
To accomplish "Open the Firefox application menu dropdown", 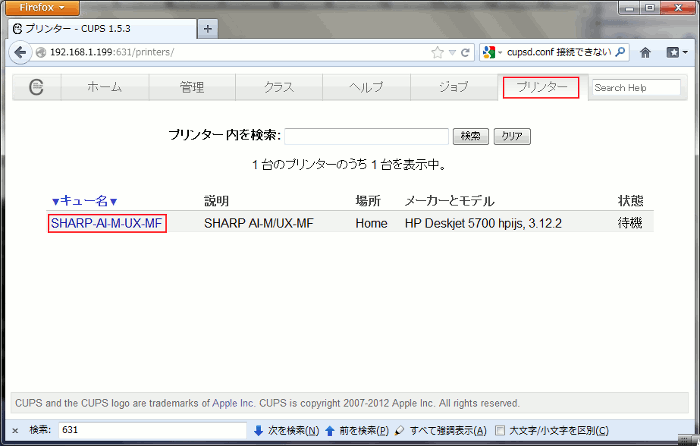I will (42, 8).
